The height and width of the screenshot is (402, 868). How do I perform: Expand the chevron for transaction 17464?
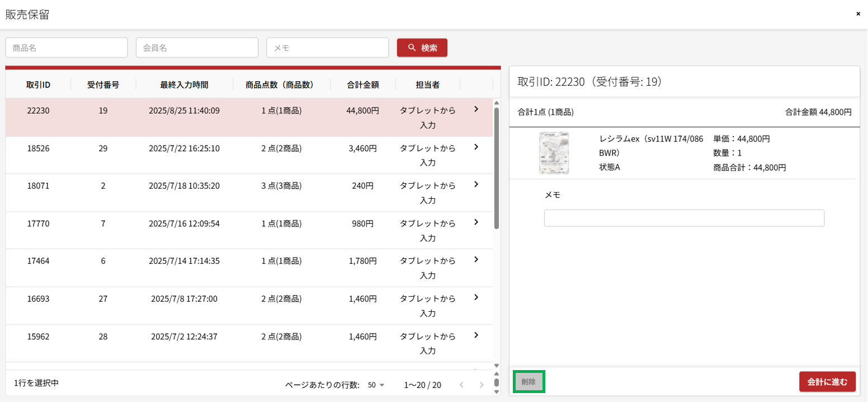tap(476, 260)
